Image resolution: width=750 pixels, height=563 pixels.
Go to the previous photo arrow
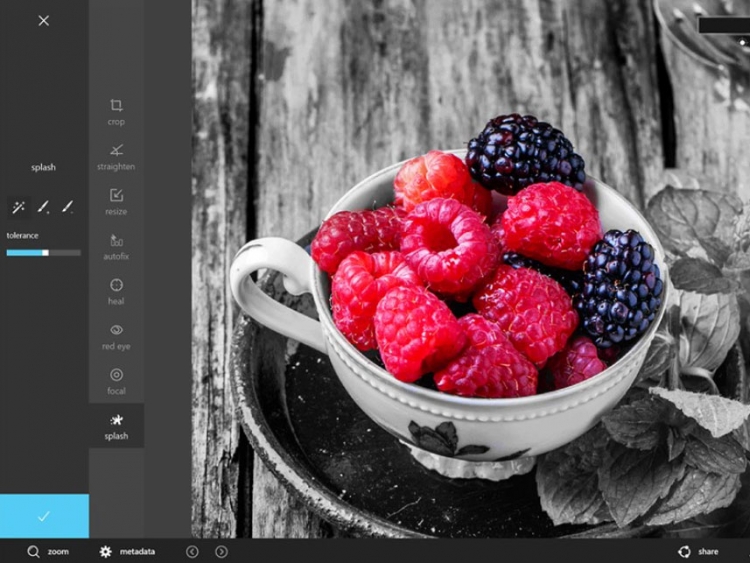[x=192, y=551]
